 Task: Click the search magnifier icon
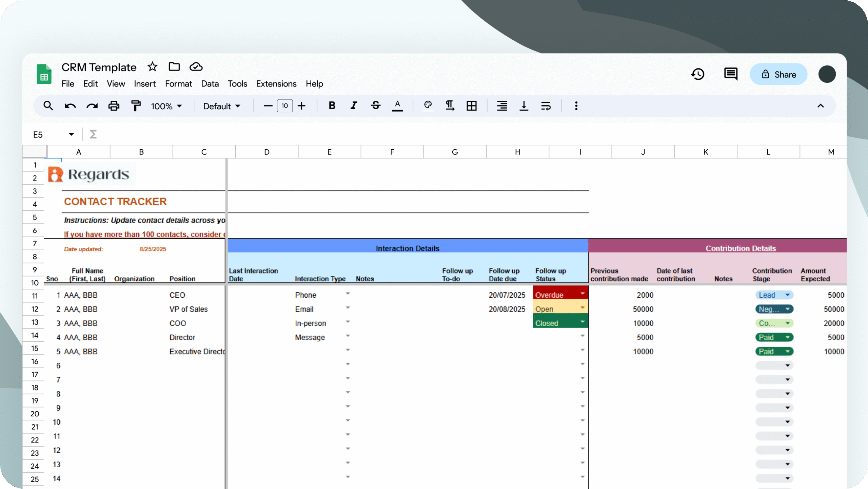point(48,106)
